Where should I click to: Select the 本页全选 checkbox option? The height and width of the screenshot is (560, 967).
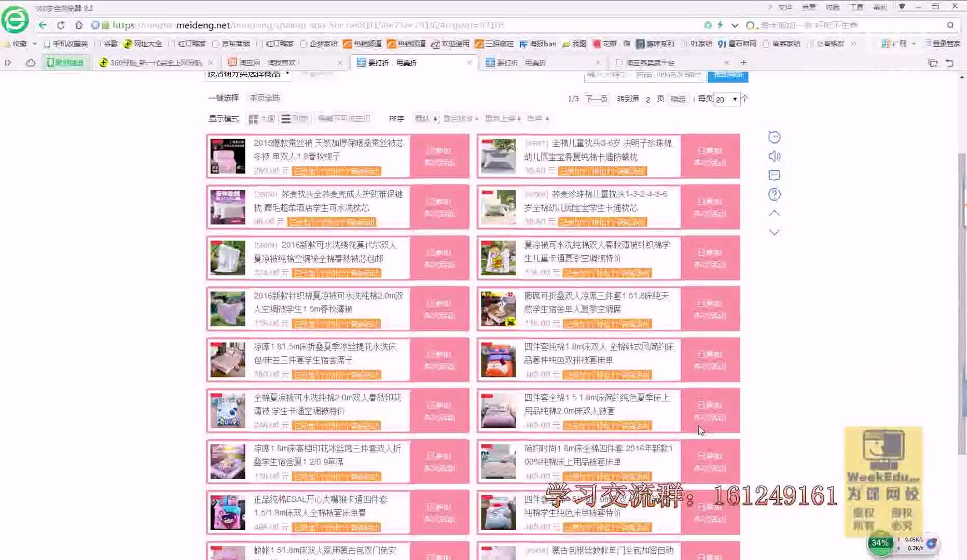point(265,97)
